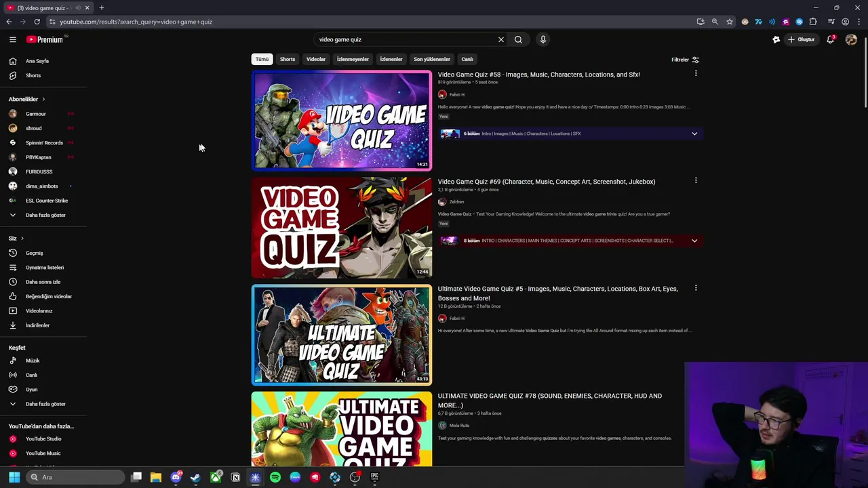Expand the Abonelikler section chevron
Viewport: 868px width, 488px height.
pyautogui.click(x=43, y=99)
